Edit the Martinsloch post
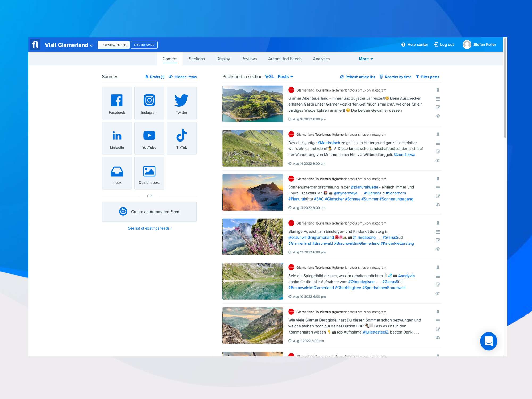The height and width of the screenshot is (399, 532). 438,152
